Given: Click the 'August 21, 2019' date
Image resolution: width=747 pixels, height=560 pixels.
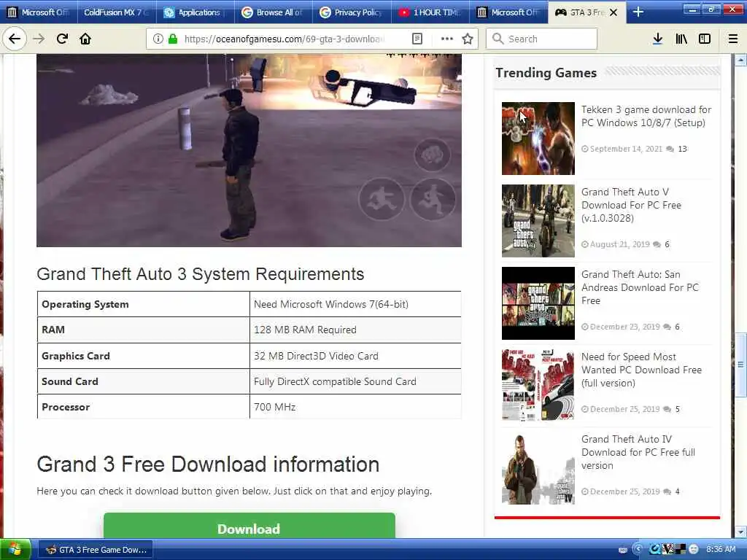Looking at the screenshot, I should click(620, 244).
